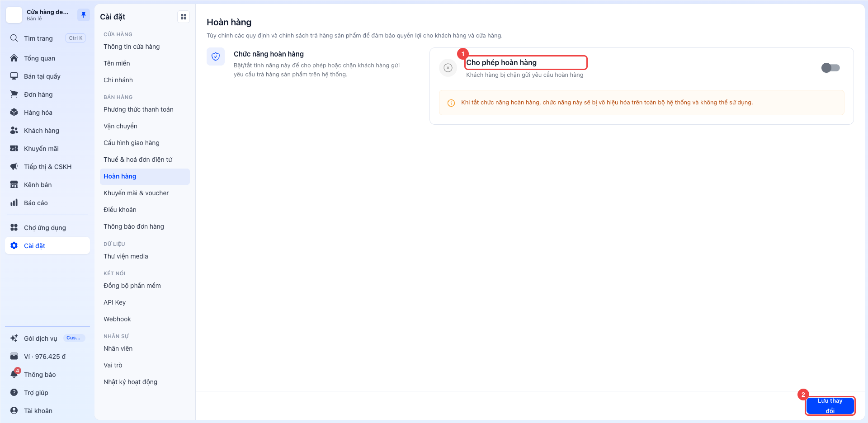This screenshot has width=868, height=423.
Task: Toggle the Cho phép hoàn hàng switch
Action: tap(830, 68)
